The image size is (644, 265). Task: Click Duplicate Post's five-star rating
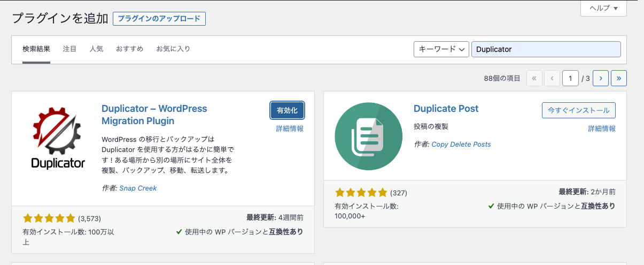361,193
